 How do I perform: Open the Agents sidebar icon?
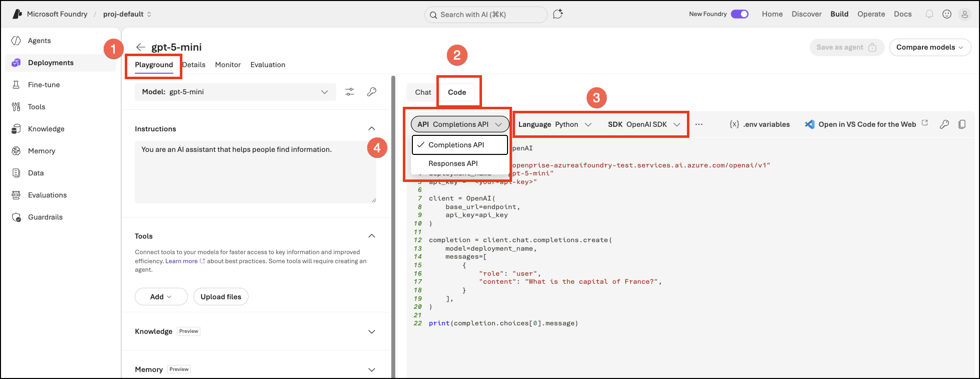tap(17, 41)
